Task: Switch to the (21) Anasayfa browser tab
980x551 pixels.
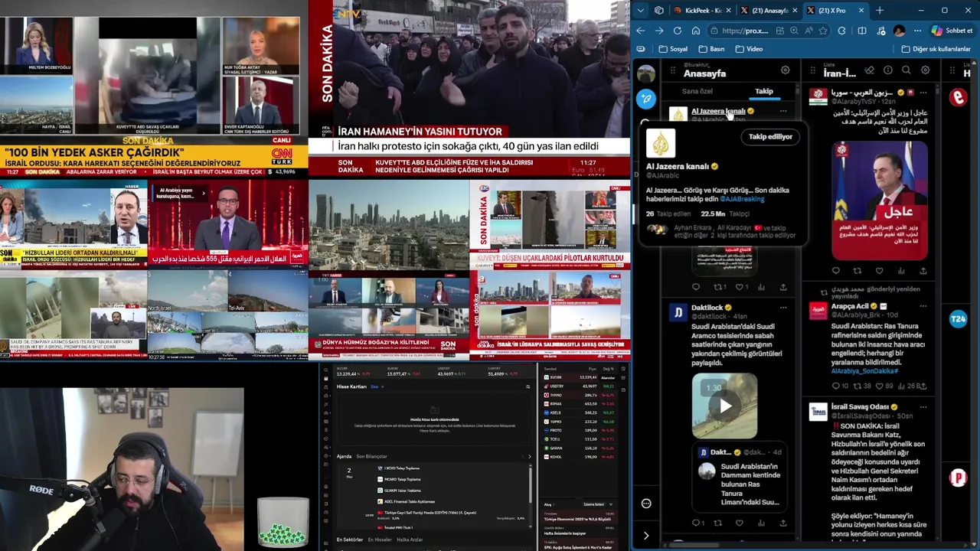Action: 769,11
